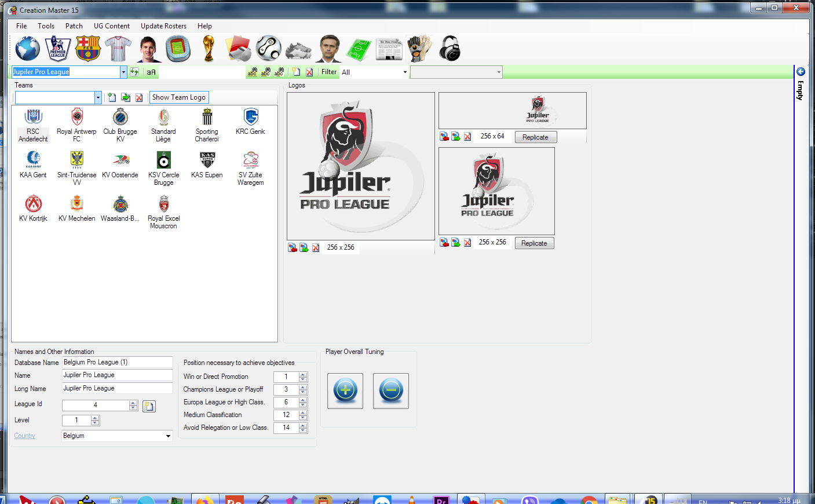Image resolution: width=815 pixels, height=504 pixels.
Task: Select the Royal Excel Mouscron team
Action: (163, 212)
